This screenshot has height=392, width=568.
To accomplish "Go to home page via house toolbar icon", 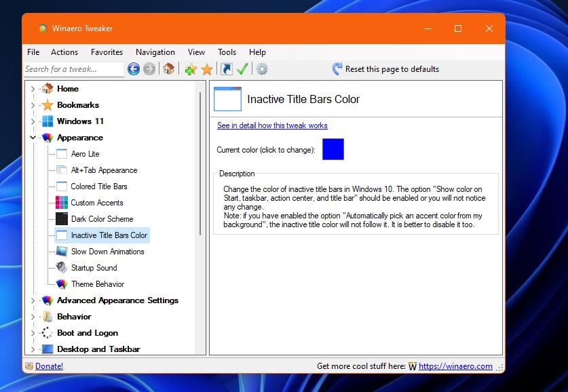I will pos(168,68).
